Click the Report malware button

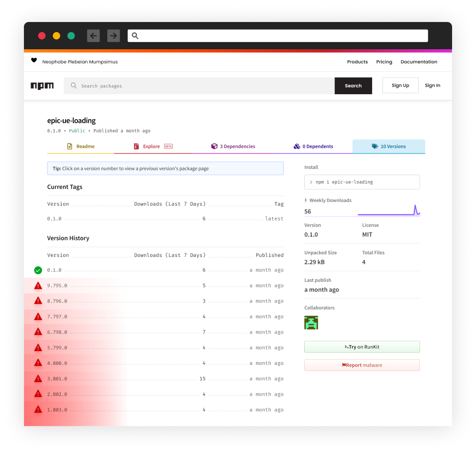click(362, 365)
